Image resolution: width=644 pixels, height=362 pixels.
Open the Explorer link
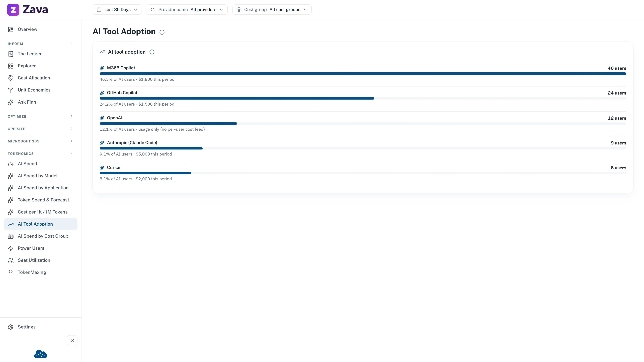click(41, 66)
